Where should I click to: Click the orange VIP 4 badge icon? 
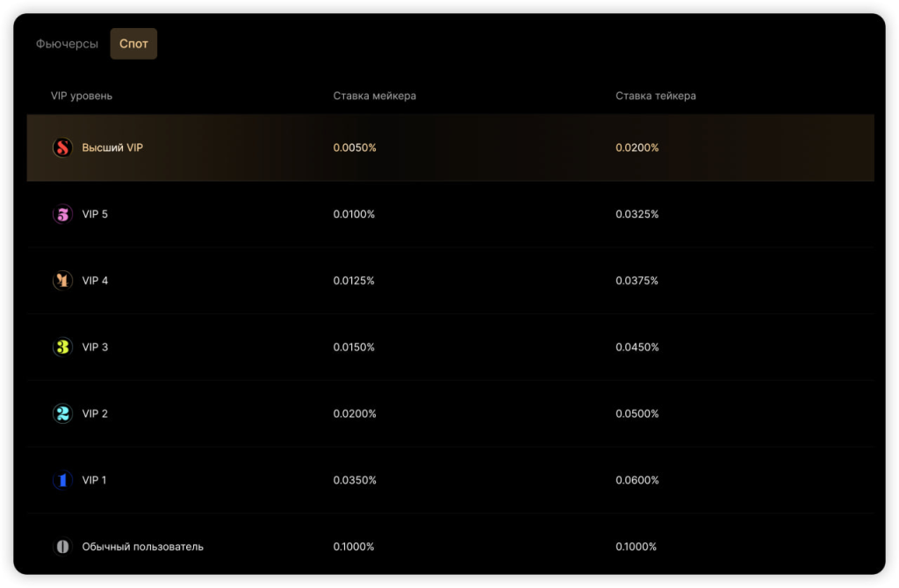click(61, 281)
